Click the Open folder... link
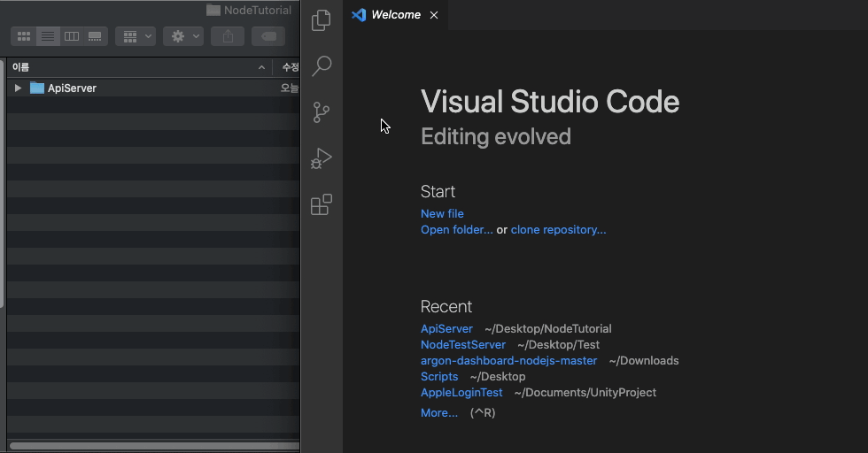The height and width of the screenshot is (453, 868). click(x=457, y=229)
